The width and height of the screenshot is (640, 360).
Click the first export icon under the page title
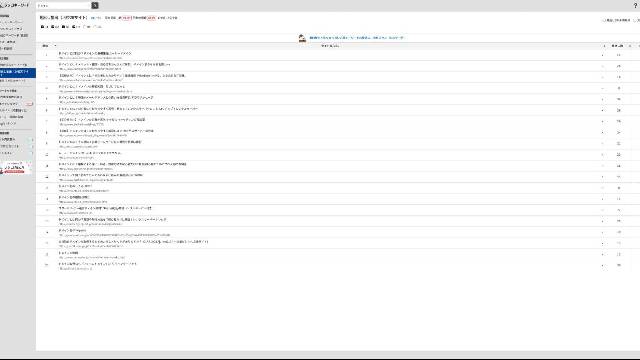point(44,27)
